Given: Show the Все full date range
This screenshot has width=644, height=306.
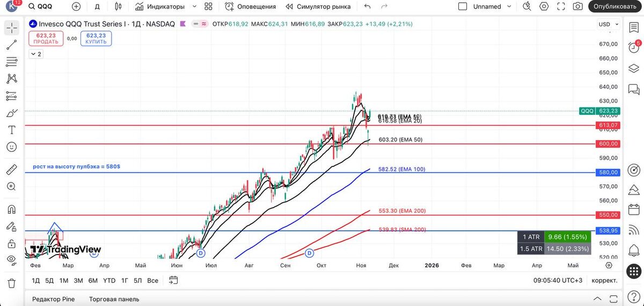Looking at the screenshot, I should click(153, 280).
